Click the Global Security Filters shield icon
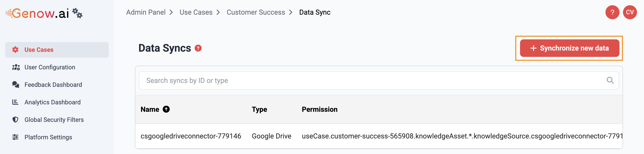 (x=15, y=120)
